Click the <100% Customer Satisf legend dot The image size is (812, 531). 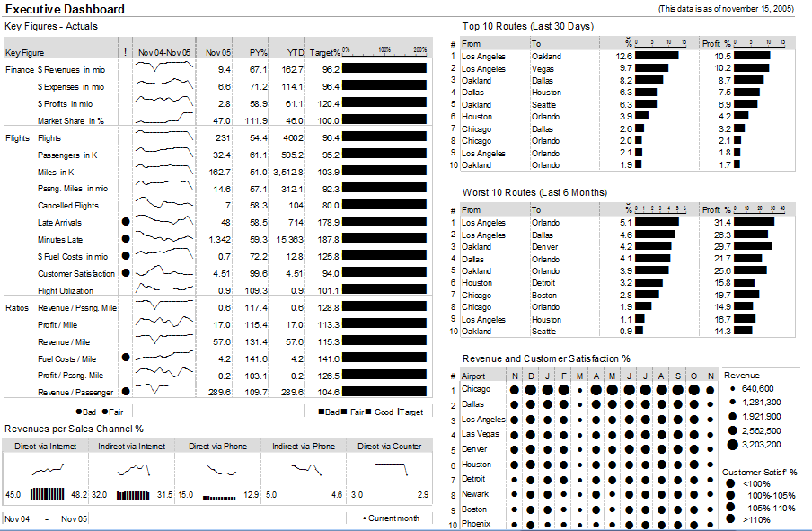(x=732, y=483)
